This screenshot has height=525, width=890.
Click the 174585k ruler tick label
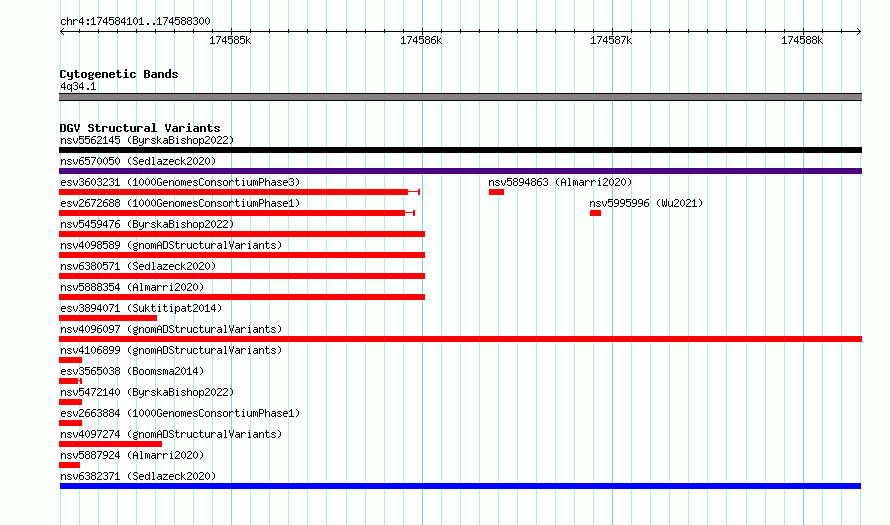[230, 40]
